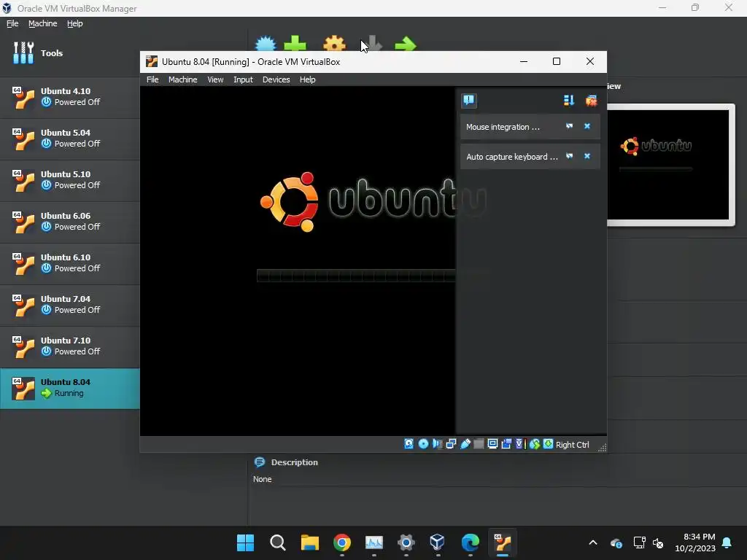Screen dimensions: 747x560
Task: Open the clock showing 8:34 PM
Action: point(695,542)
